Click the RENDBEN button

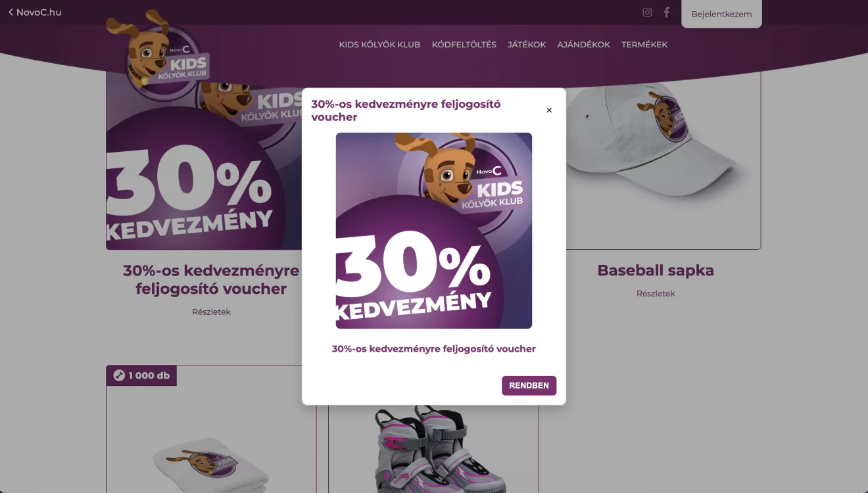tap(529, 386)
